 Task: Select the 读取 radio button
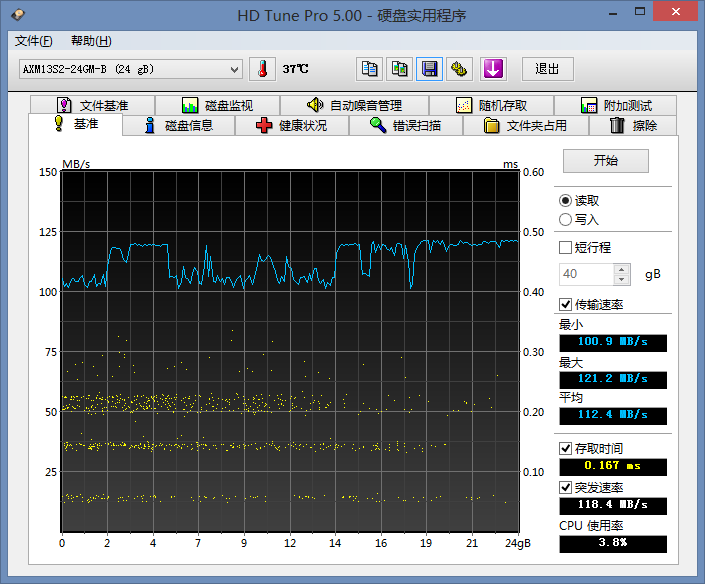coord(566,201)
